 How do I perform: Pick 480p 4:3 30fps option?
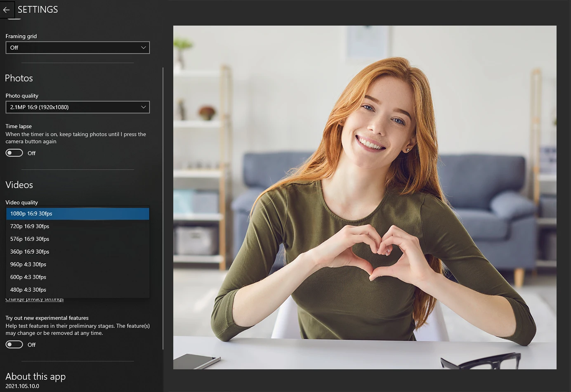tap(78, 290)
